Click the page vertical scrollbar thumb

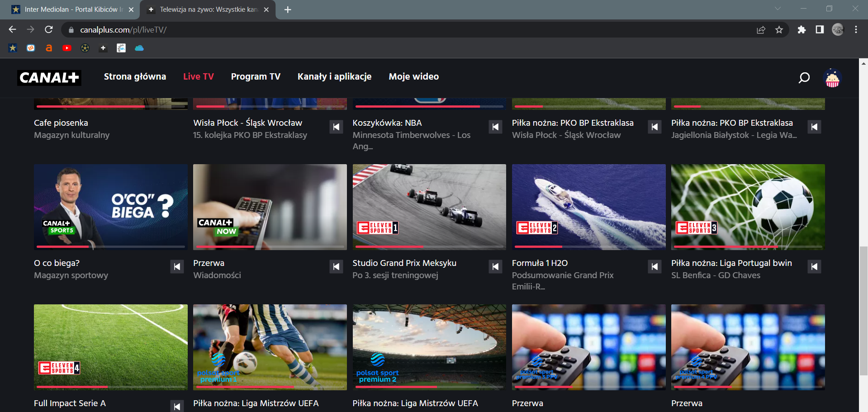(x=863, y=311)
